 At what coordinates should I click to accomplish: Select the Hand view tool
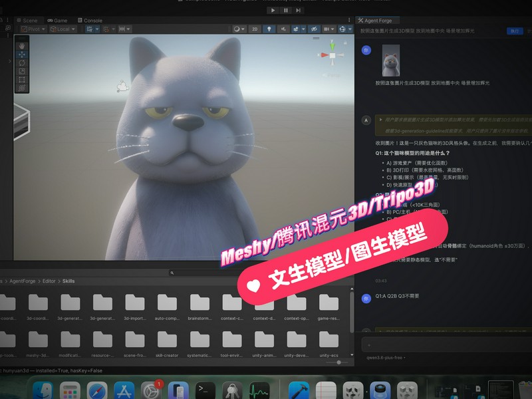(22, 46)
